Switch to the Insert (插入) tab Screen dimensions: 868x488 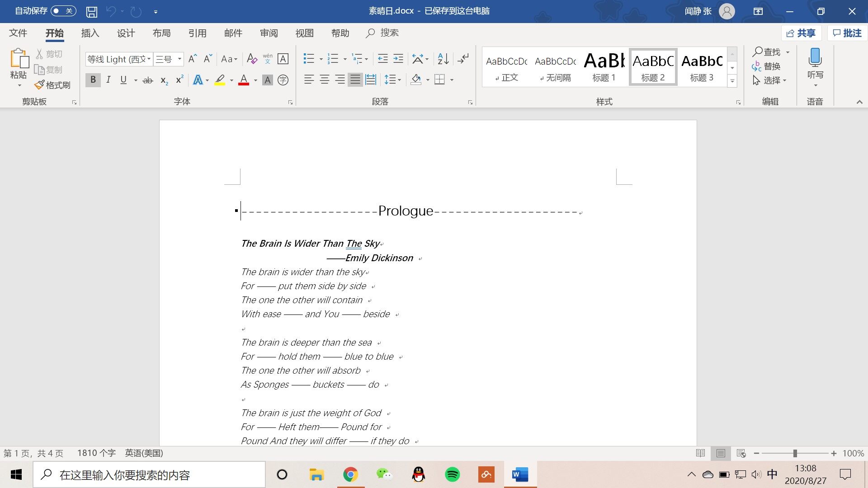pyautogui.click(x=90, y=33)
